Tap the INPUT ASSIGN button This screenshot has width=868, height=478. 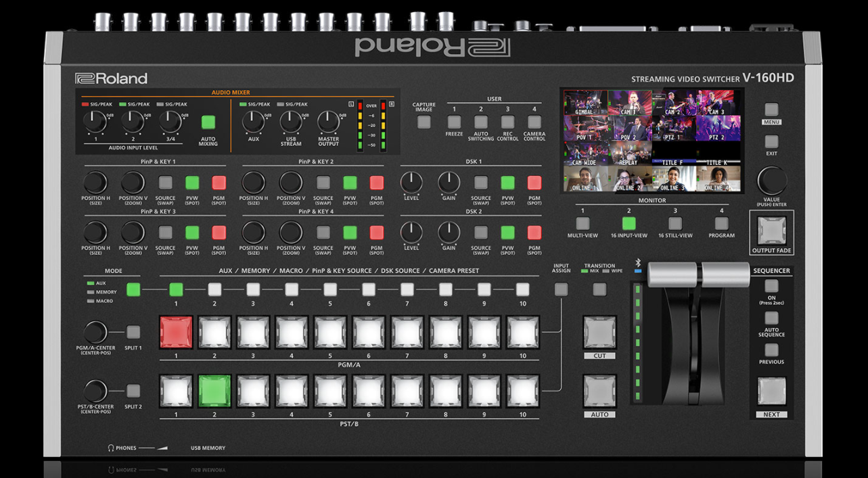pos(561,289)
